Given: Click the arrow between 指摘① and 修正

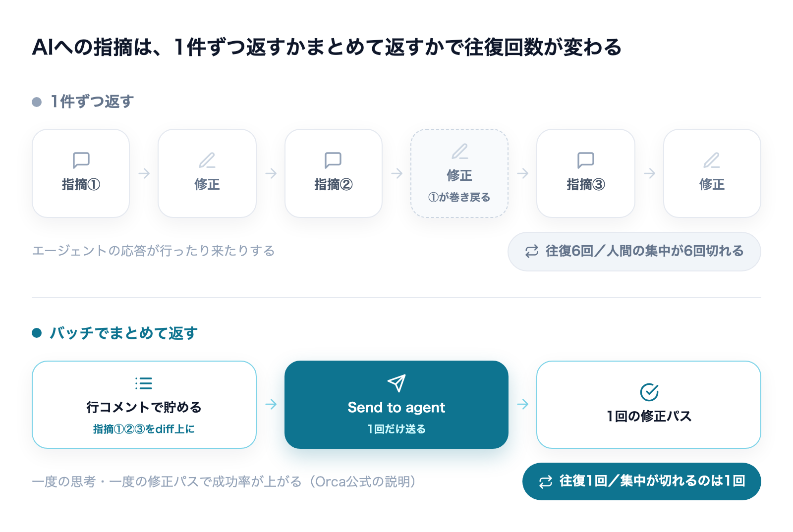Looking at the screenshot, I should click(144, 173).
